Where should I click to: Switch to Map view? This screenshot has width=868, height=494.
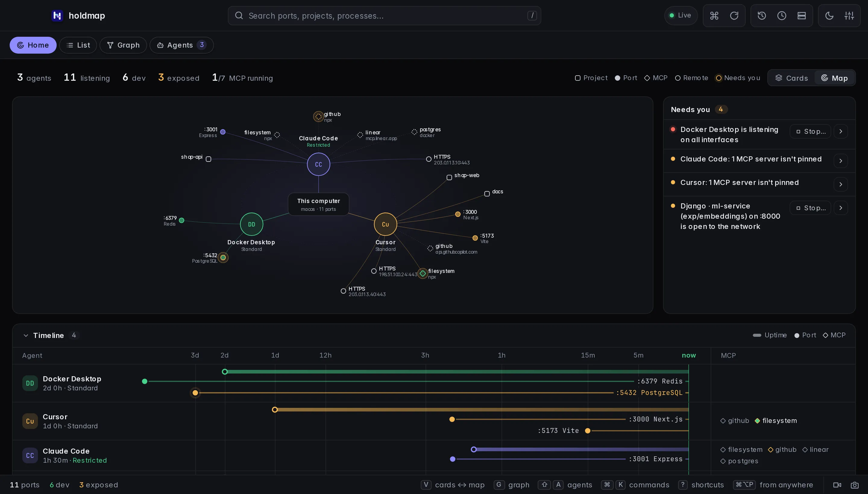tap(834, 78)
